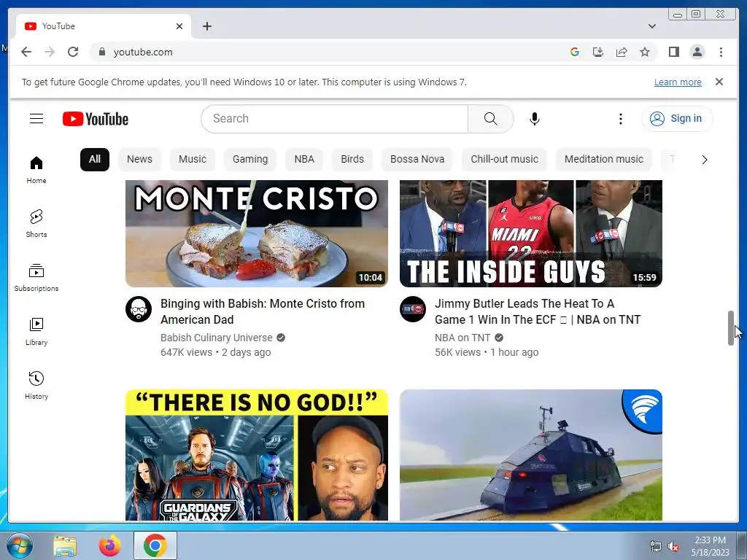Select the News chip

point(139,159)
